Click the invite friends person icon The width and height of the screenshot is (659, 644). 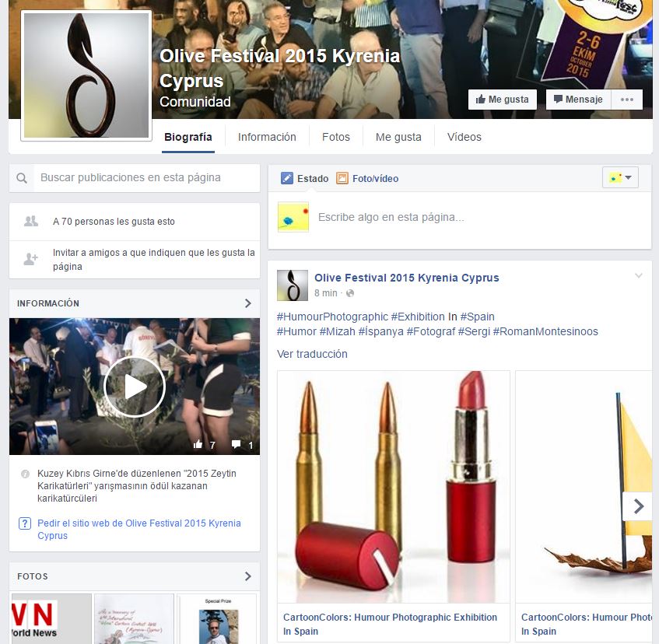[31, 259]
